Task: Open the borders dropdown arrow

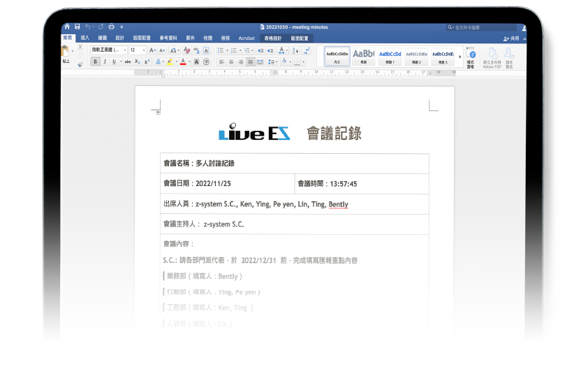Action: click(x=303, y=62)
